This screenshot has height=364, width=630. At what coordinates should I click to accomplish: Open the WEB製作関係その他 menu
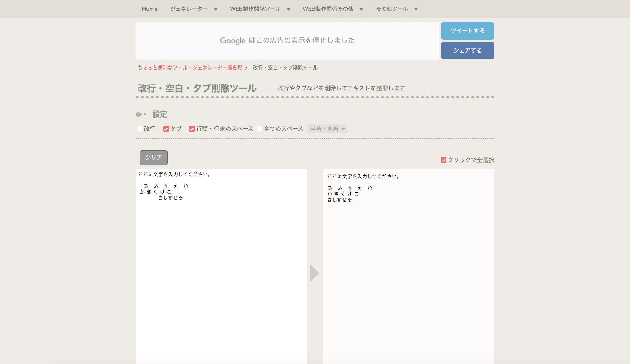(x=333, y=9)
